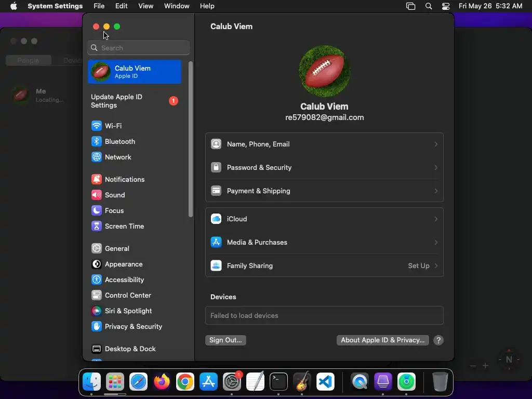Open Privacy & Security settings
Viewport: 532px width, 399px height.
tap(135, 327)
